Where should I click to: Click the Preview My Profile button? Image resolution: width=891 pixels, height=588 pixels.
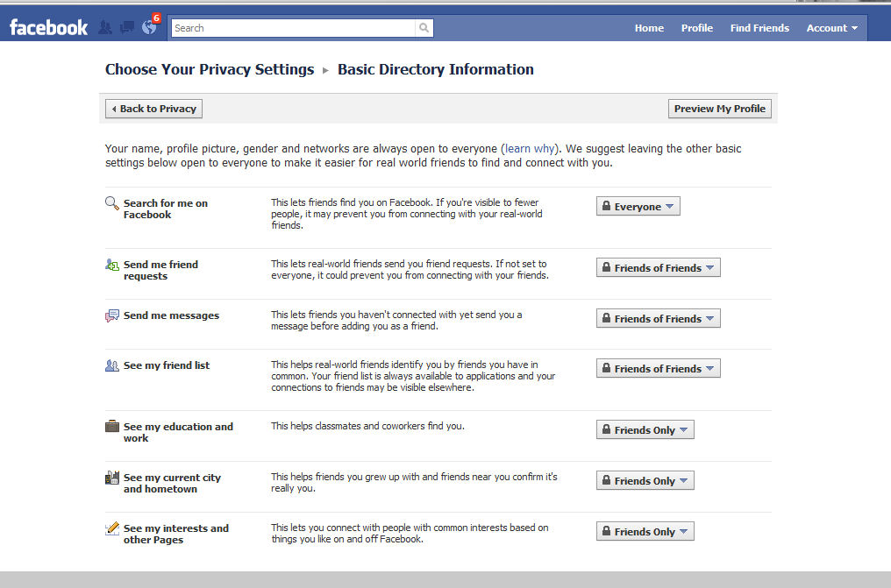[719, 109]
